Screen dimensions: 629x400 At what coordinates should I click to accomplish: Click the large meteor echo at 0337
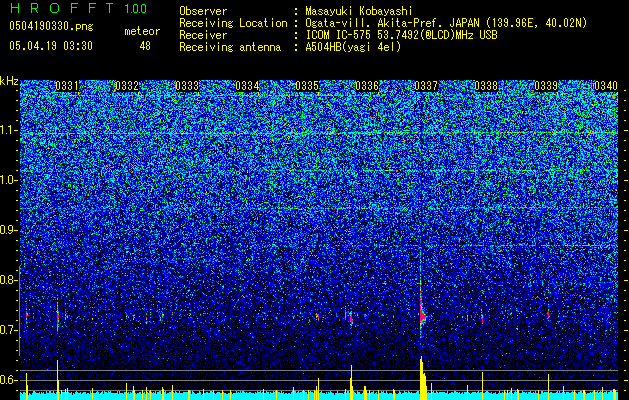(422, 315)
